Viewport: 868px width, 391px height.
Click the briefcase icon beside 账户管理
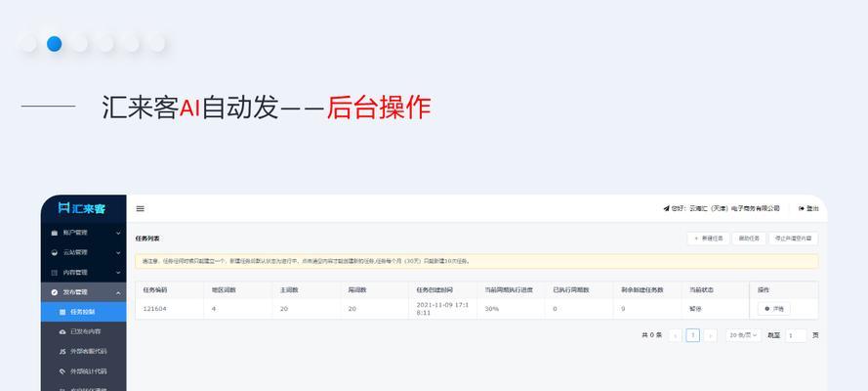55,234
